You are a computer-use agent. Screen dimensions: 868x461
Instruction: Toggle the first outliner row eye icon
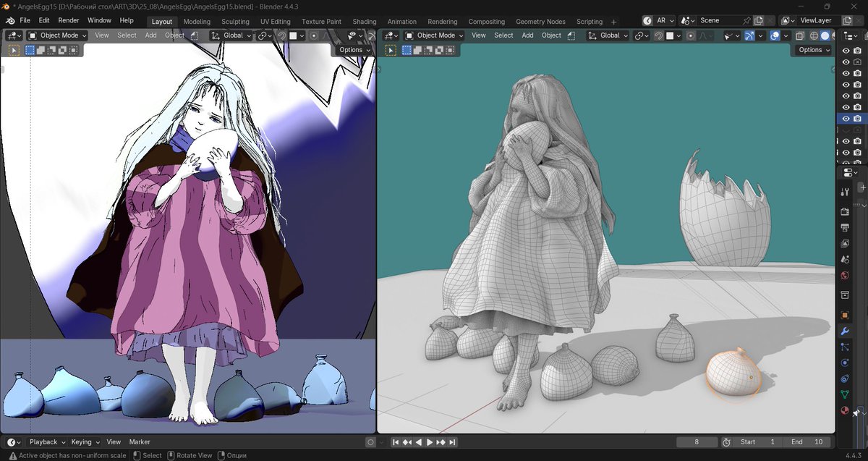point(846,51)
